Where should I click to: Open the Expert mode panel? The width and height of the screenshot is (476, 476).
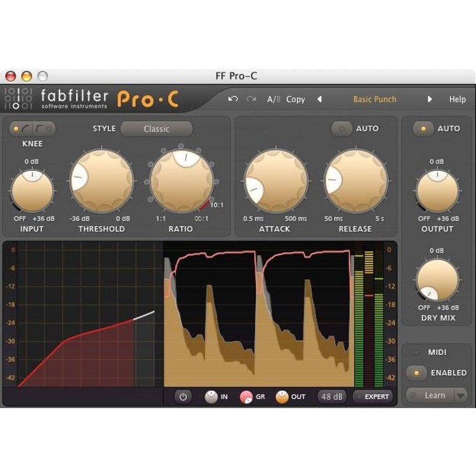point(373,397)
